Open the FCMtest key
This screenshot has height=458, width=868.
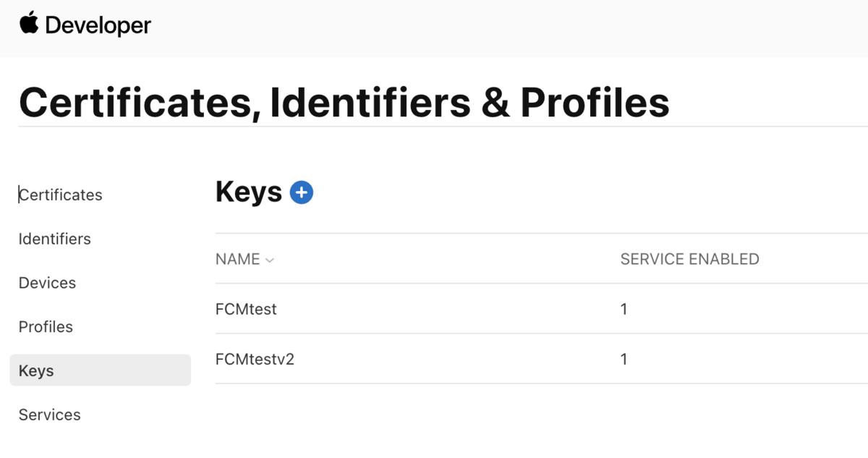pyautogui.click(x=246, y=310)
